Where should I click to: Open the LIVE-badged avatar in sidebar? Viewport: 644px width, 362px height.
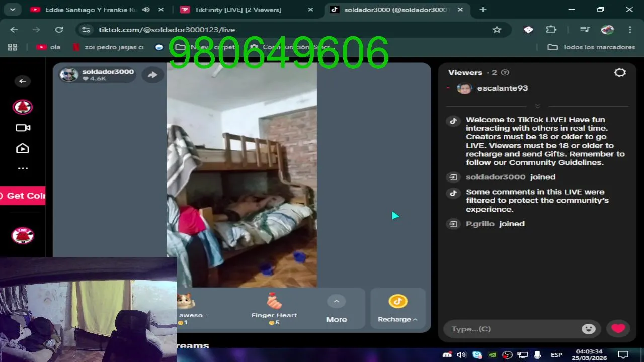point(23,235)
